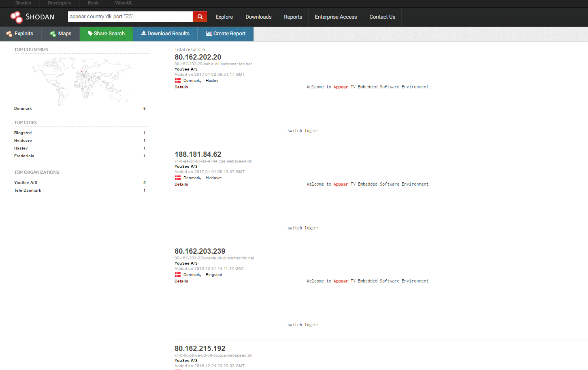Screen dimensions: 588x370
Task: Click Developers in the top bar
Action: click(59, 3)
